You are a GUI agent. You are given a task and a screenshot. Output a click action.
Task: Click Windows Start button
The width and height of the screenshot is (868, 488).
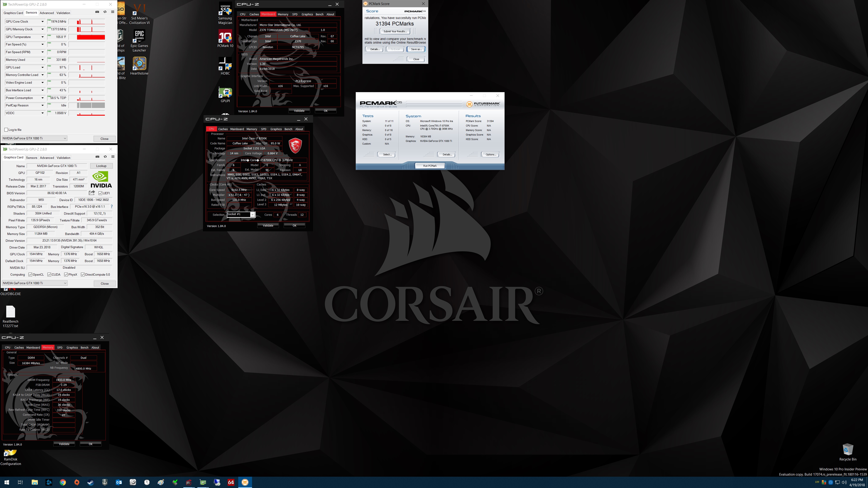point(7,482)
